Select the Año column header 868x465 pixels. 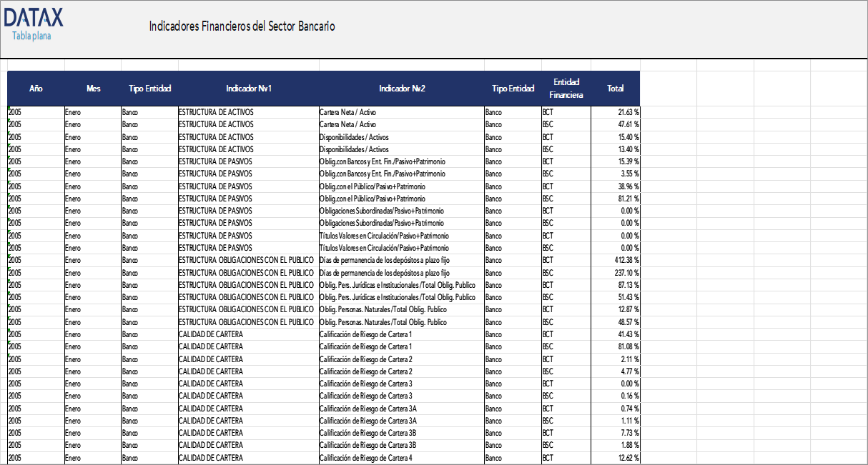click(35, 89)
